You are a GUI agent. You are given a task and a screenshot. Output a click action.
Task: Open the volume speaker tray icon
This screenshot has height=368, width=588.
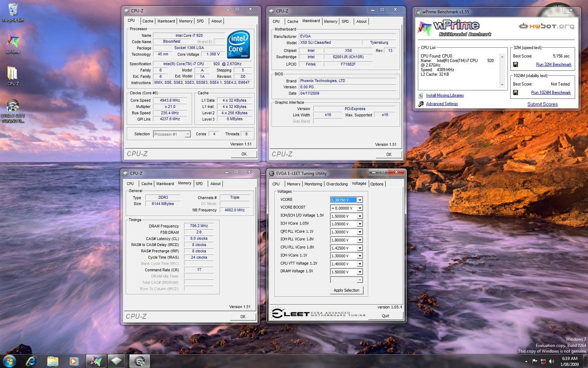(x=552, y=361)
